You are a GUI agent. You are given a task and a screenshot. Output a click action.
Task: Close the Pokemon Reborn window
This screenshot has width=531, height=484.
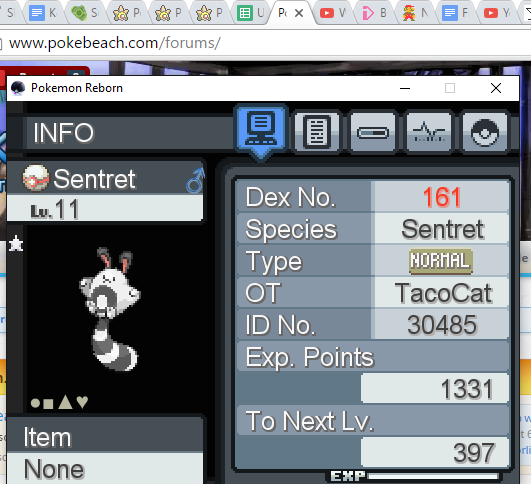(496, 88)
